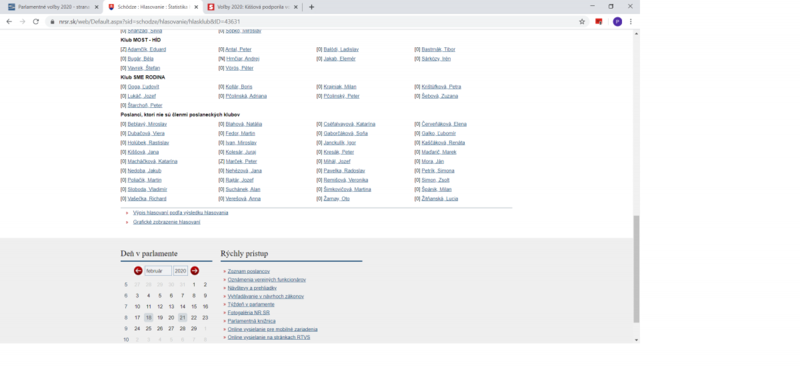800x373 pixels.
Task: Open Návštevy a prehliadky link
Action: (x=252, y=288)
